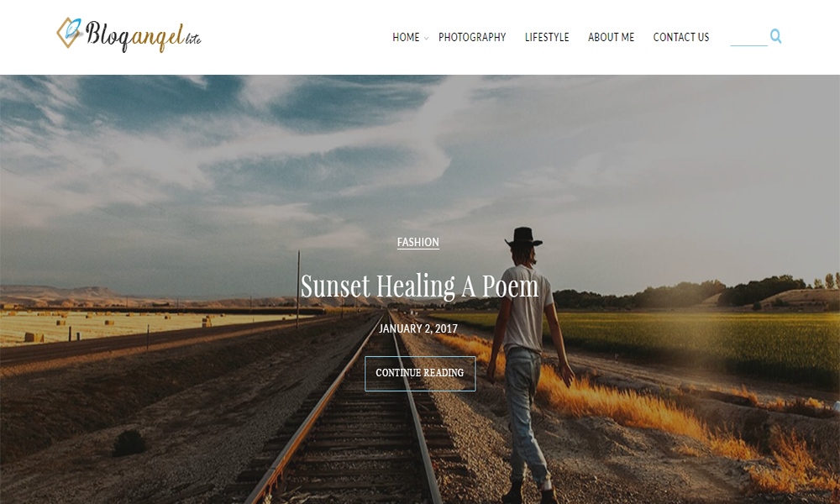Open the post Sunset Healing A Poem
The width and height of the screenshot is (840, 504).
tap(419, 286)
